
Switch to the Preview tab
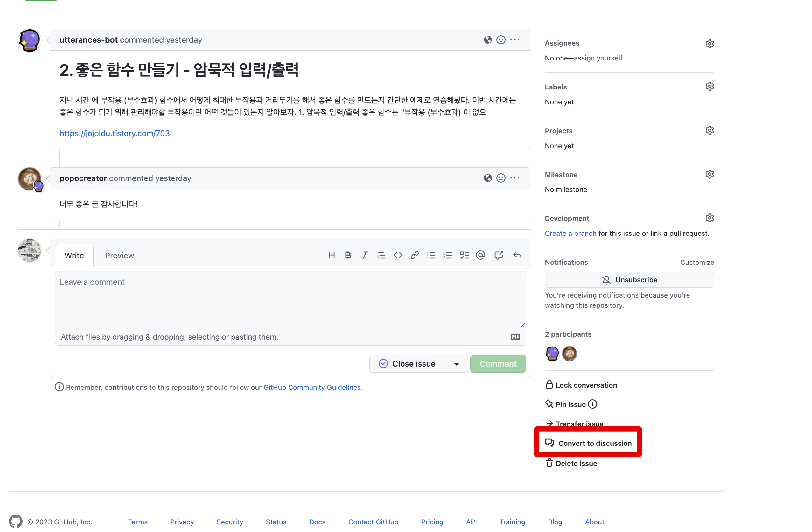point(119,255)
